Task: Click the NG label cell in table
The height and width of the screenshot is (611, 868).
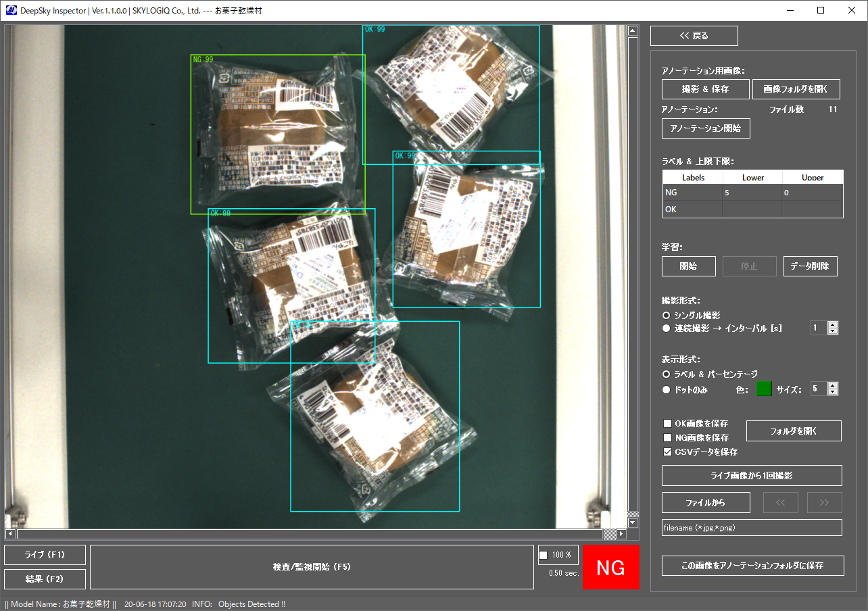Action: pos(692,193)
